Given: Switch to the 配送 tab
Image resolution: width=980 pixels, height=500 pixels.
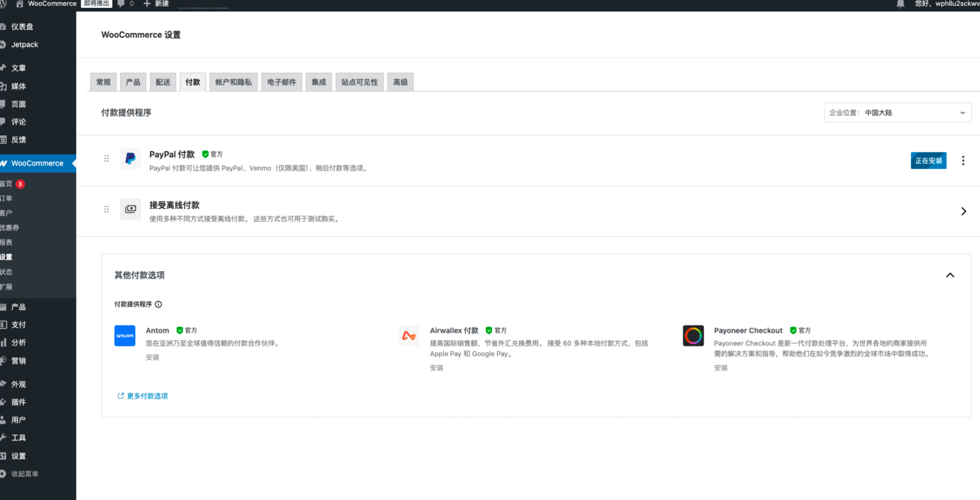Looking at the screenshot, I should (163, 82).
